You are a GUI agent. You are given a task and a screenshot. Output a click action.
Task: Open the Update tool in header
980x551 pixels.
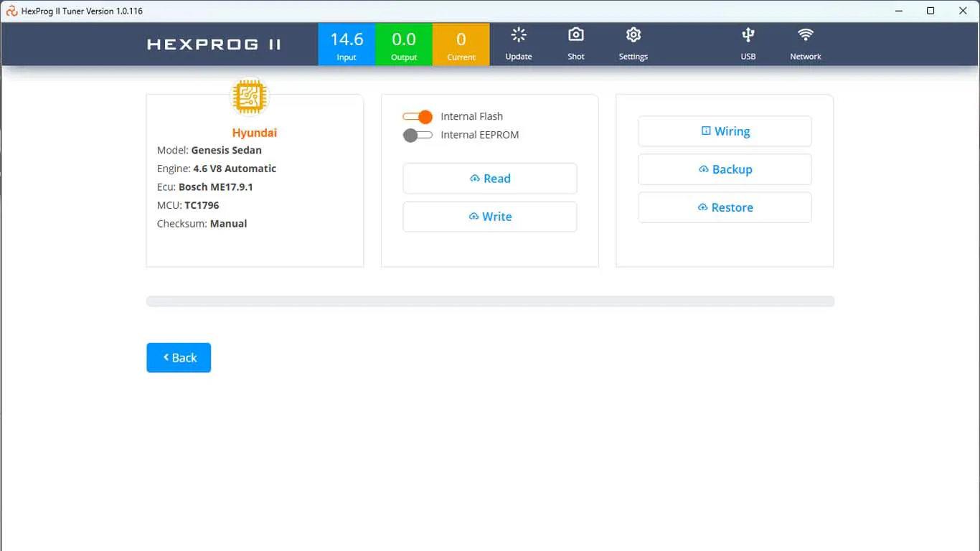tap(519, 44)
